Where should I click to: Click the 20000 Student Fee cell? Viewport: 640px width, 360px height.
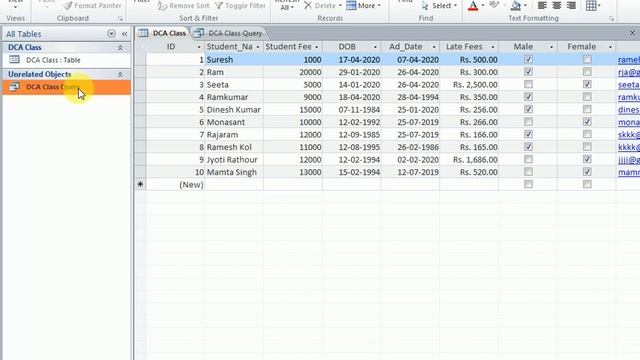(x=293, y=72)
